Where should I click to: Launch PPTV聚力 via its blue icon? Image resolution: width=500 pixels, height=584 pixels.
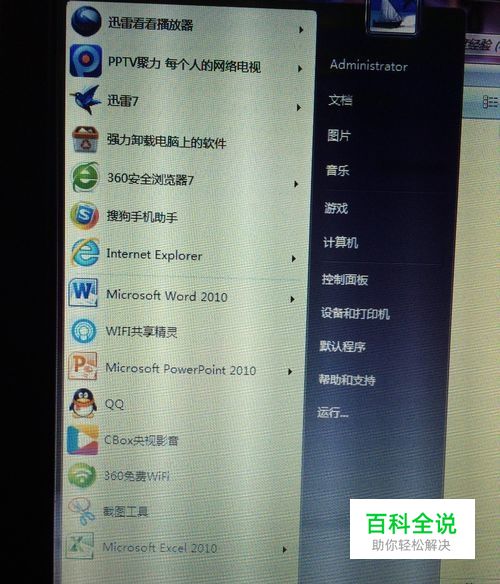click(x=86, y=60)
